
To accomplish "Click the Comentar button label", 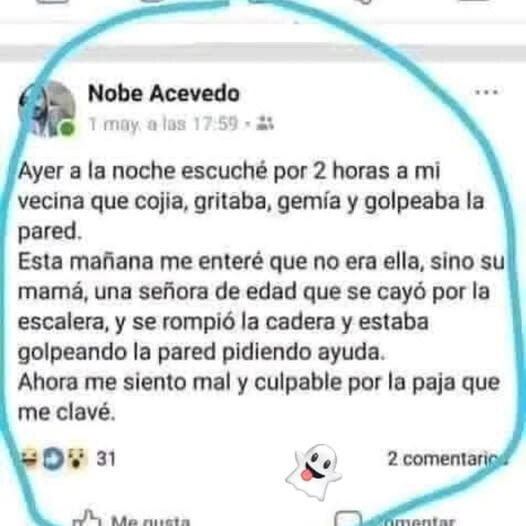I will (414, 521).
